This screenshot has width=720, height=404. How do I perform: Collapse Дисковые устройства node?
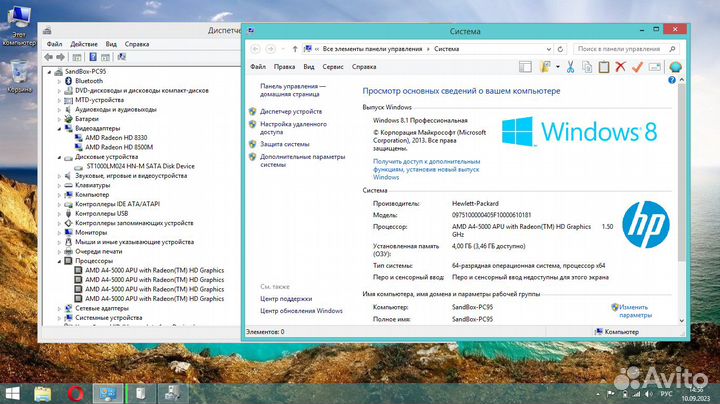59,157
